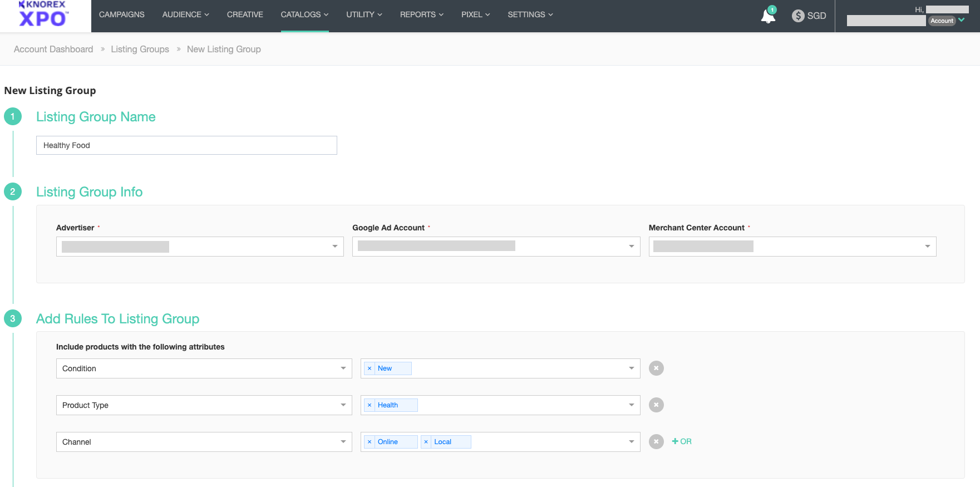Add an OR rule condition
The height and width of the screenshot is (487, 980).
(682, 441)
